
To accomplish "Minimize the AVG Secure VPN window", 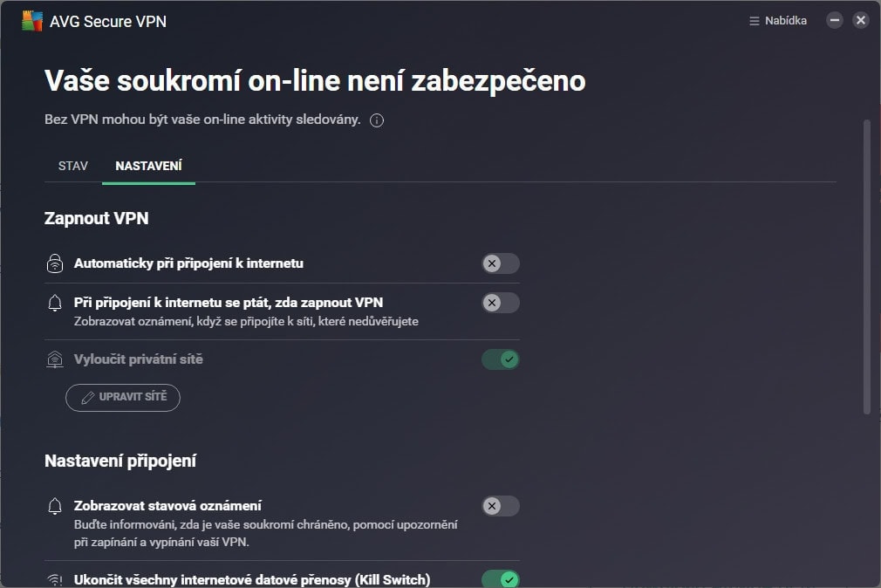I will (x=835, y=21).
